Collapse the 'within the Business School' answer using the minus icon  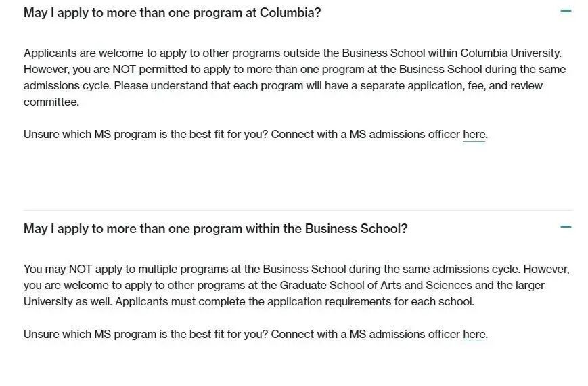566,227
